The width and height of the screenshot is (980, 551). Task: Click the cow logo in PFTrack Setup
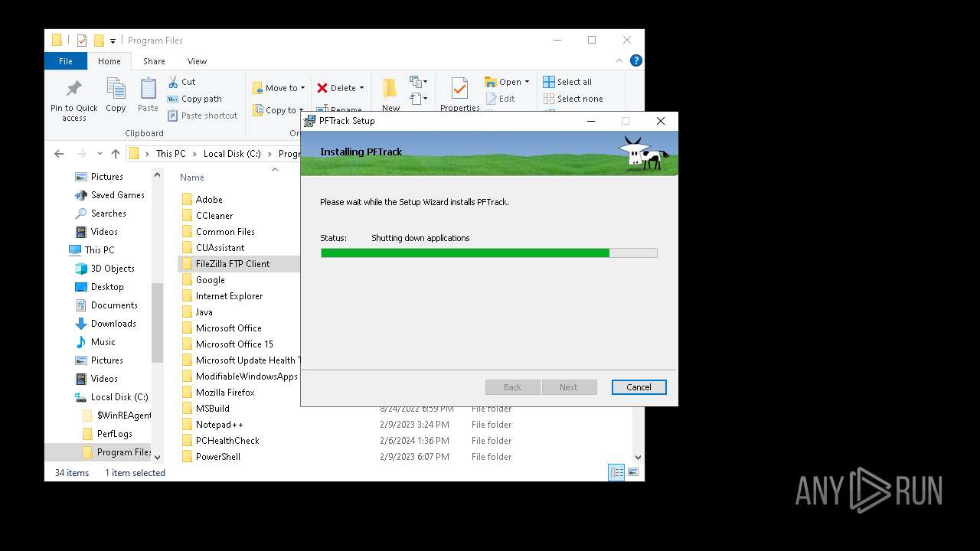tap(643, 152)
